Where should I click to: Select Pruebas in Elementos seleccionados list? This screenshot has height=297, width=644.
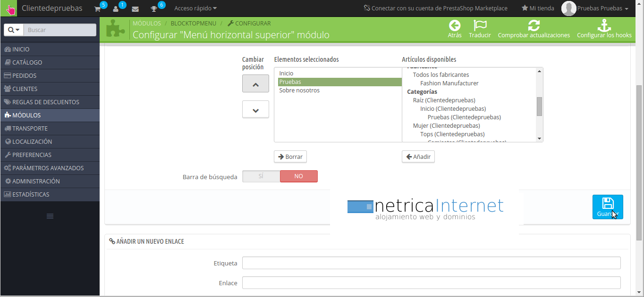340,82
